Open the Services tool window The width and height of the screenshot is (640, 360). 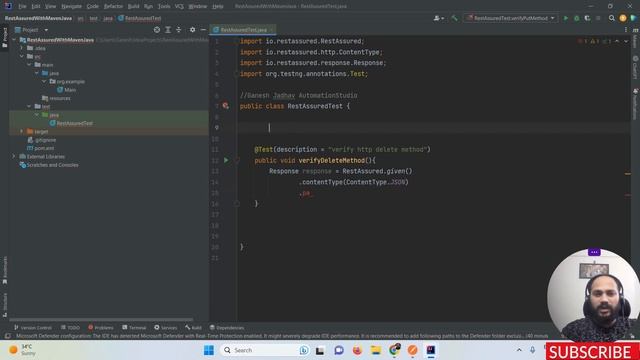pyautogui.click(x=166, y=328)
